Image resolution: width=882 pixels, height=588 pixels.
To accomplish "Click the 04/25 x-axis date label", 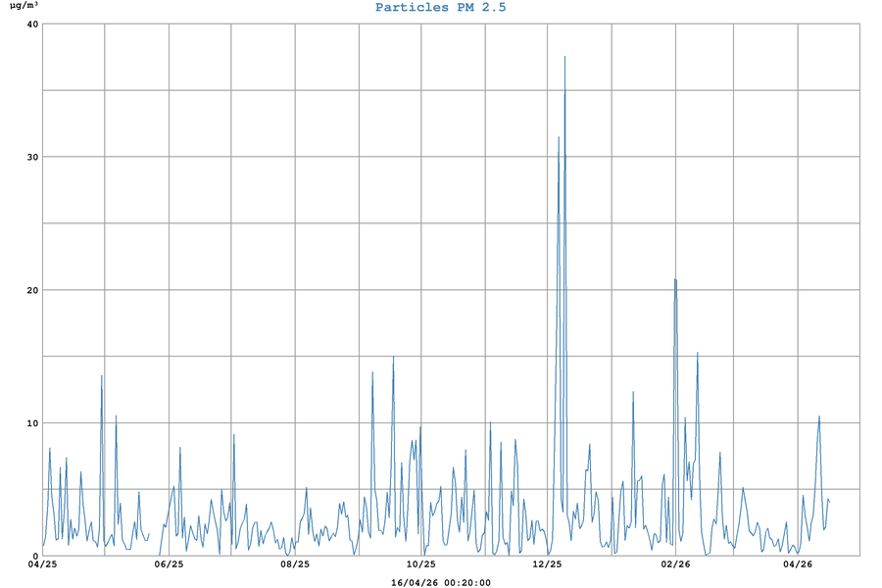I will pyautogui.click(x=43, y=564).
